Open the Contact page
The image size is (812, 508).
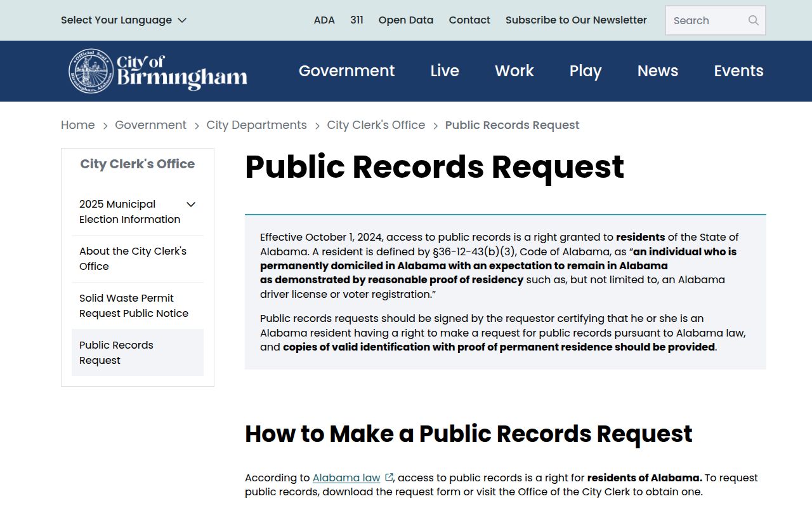469,20
